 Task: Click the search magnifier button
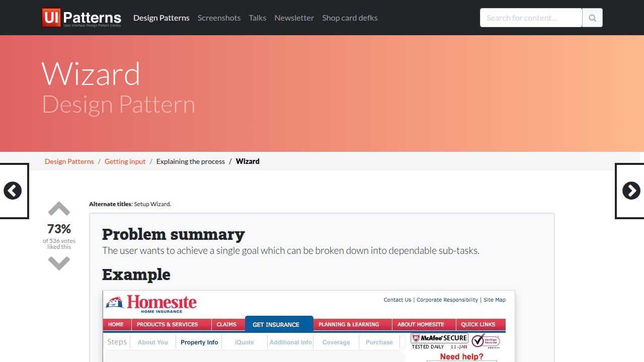(592, 18)
